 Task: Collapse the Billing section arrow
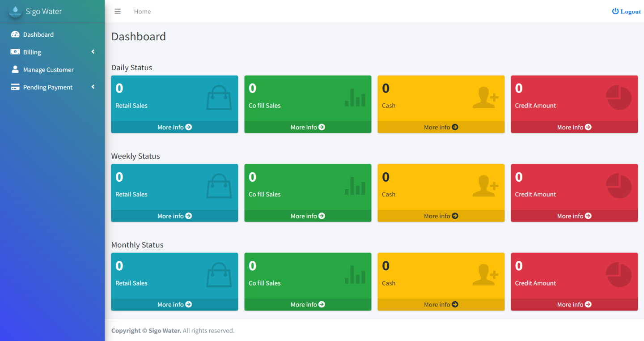(x=93, y=51)
